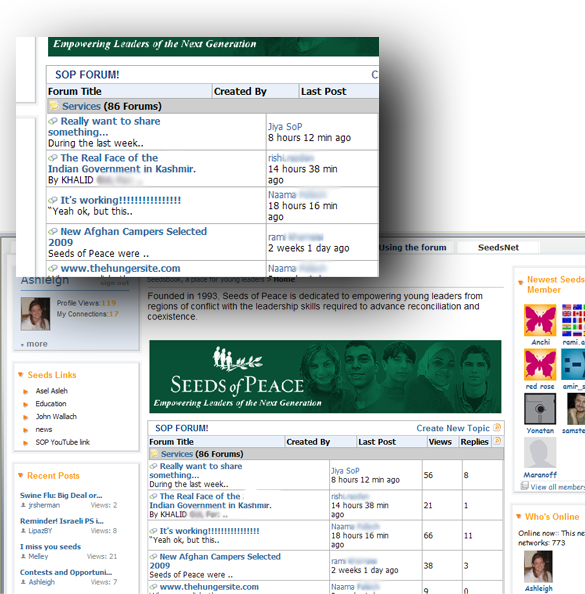585x594 pixels.
Task: Click the user icon next to jrsherman
Action: click(x=23, y=505)
